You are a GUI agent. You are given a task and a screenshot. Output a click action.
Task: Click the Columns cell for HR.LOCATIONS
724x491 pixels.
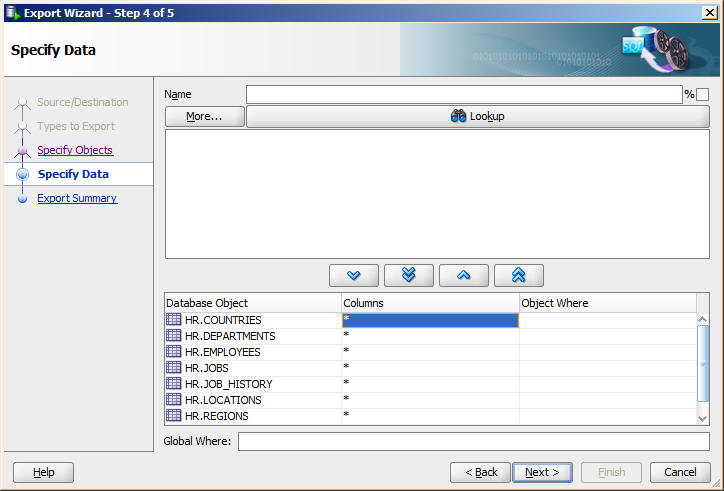430,400
